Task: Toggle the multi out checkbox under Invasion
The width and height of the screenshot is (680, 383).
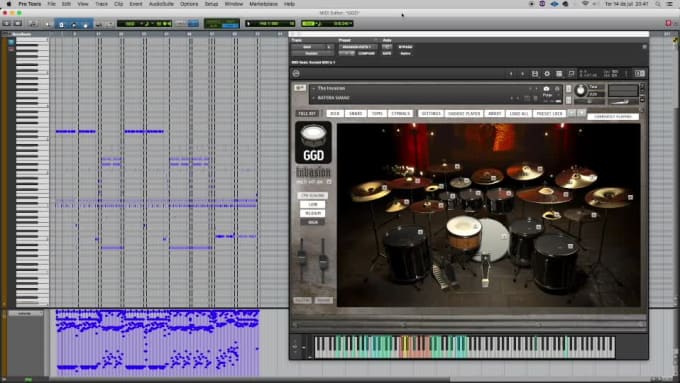Action: pyautogui.click(x=329, y=182)
